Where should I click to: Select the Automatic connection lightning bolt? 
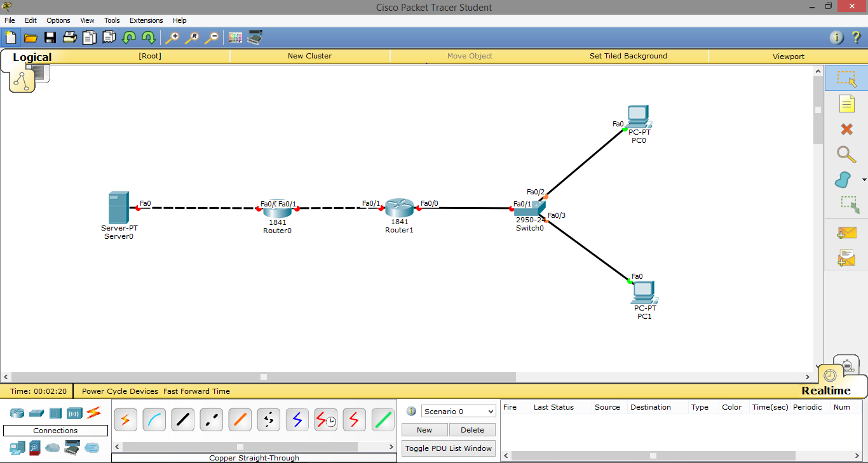click(x=125, y=419)
